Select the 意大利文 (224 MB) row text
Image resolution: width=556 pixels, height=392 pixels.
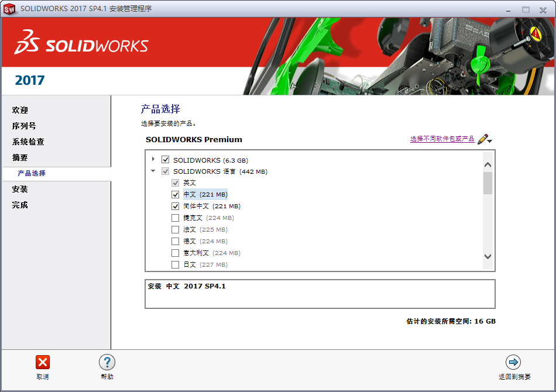coord(212,253)
